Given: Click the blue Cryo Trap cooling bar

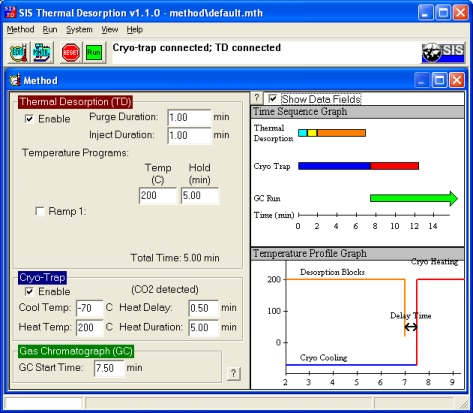Looking at the screenshot, I should click(x=334, y=166).
